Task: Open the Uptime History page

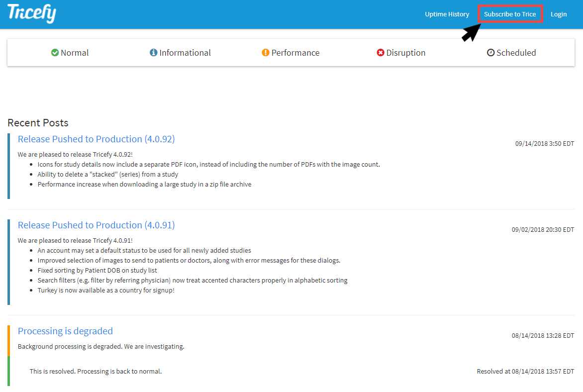Action: click(447, 14)
